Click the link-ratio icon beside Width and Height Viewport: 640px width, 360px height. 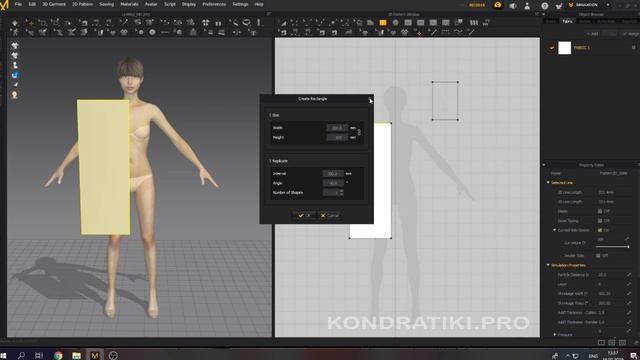point(359,132)
